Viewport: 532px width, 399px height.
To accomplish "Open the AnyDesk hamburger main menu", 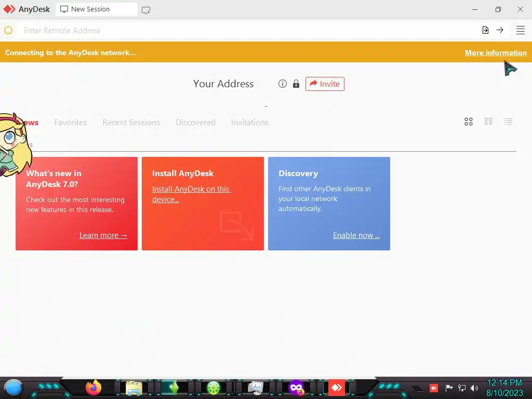I will 520,30.
